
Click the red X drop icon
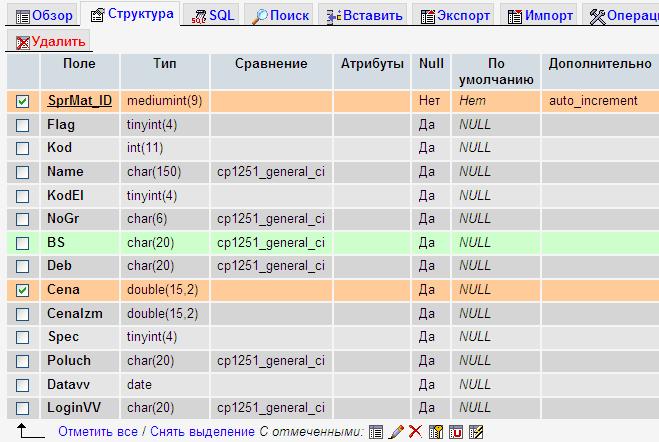(415, 432)
